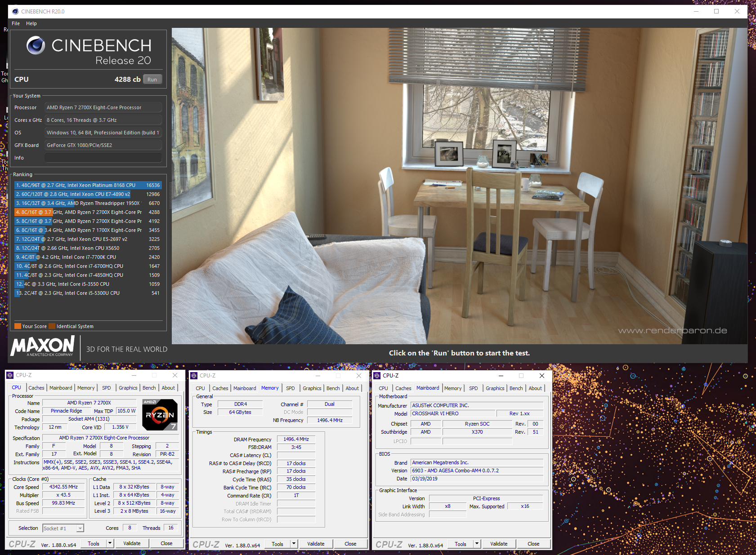Click the Cinebench logo icon in title bar
The height and width of the screenshot is (555, 756).
coord(15,11)
